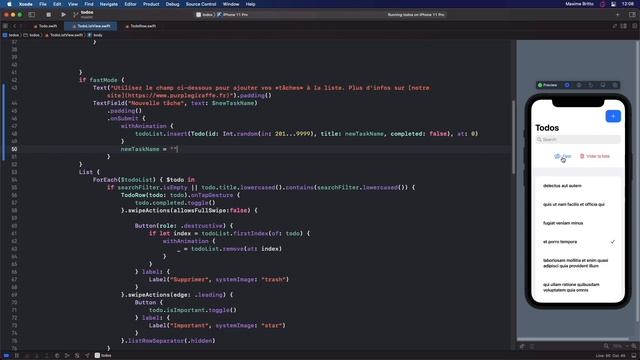
Task: Click the purplegiraffe.fr URL in code
Action: tap(180, 96)
